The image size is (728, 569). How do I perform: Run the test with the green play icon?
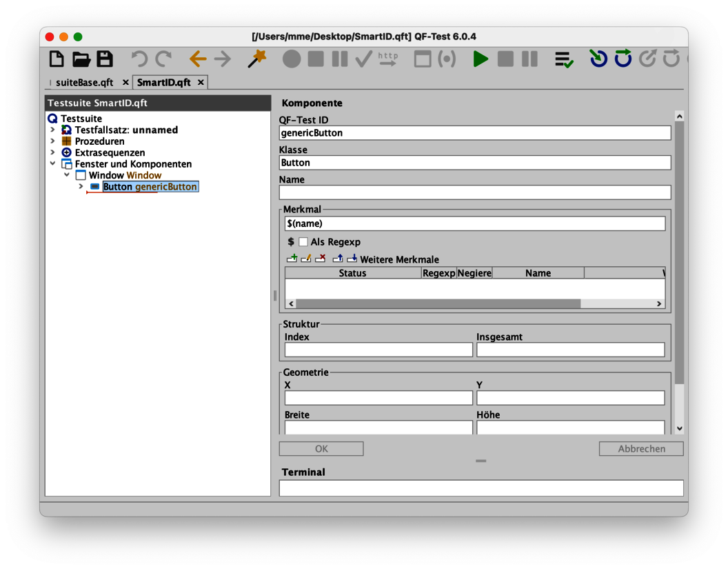click(481, 59)
